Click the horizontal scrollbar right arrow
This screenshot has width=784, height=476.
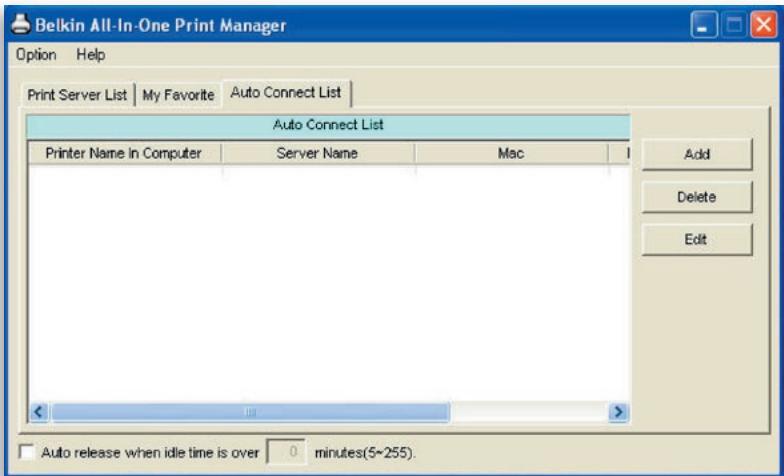point(618,412)
